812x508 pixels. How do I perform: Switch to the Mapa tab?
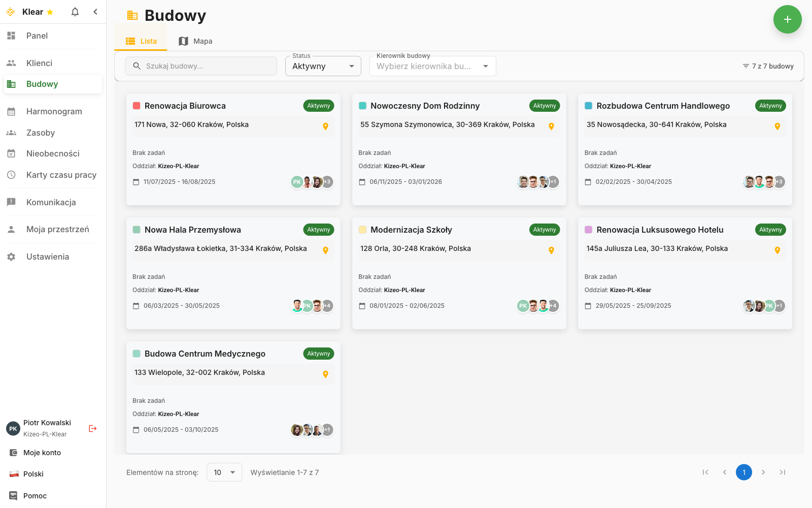point(195,41)
